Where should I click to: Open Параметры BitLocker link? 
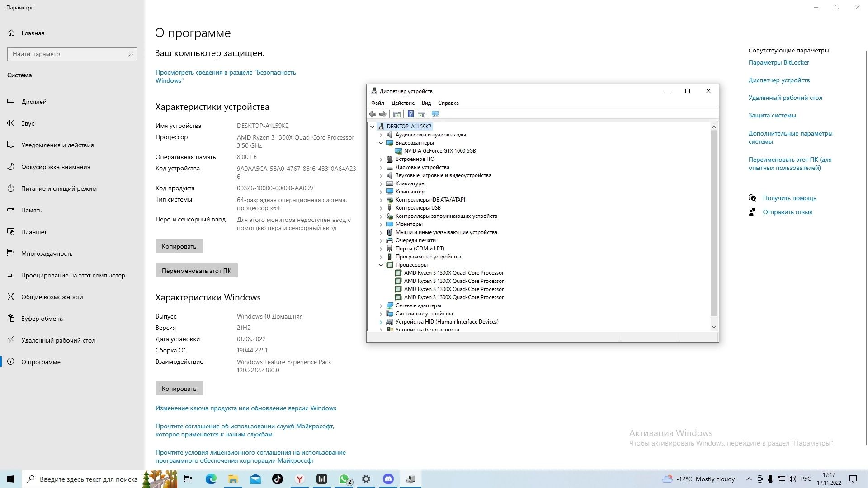coord(778,62)
